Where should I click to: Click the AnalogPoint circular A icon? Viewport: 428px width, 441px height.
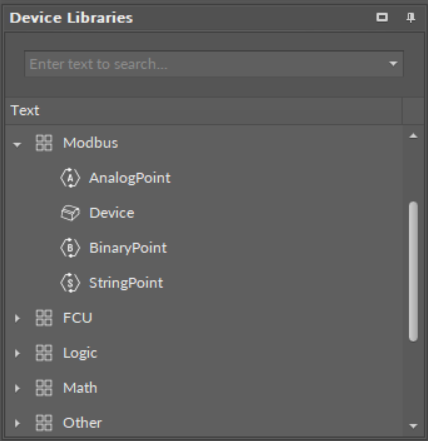click(x=70, y=178)
